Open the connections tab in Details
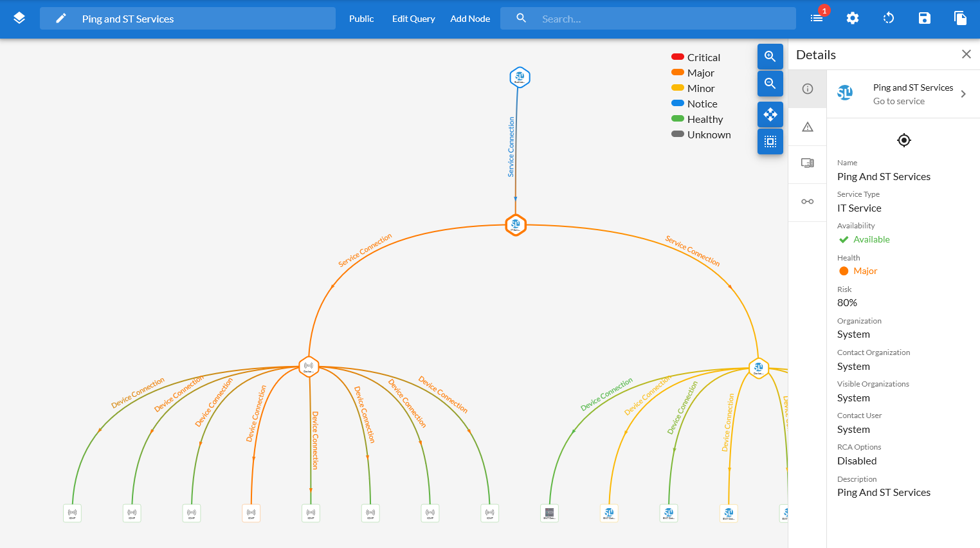 [808, 202]
